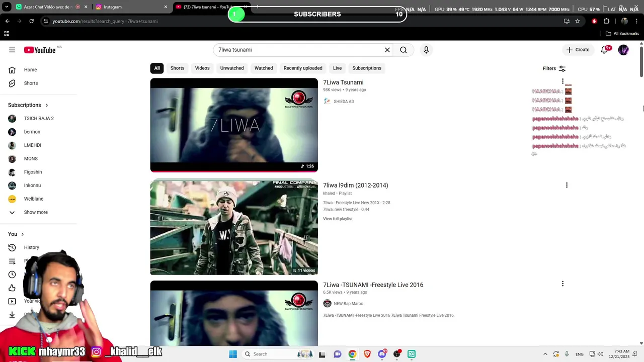Select the Watched filter chip
This screenshot has height=362, width=644.
tap(264, 68)
